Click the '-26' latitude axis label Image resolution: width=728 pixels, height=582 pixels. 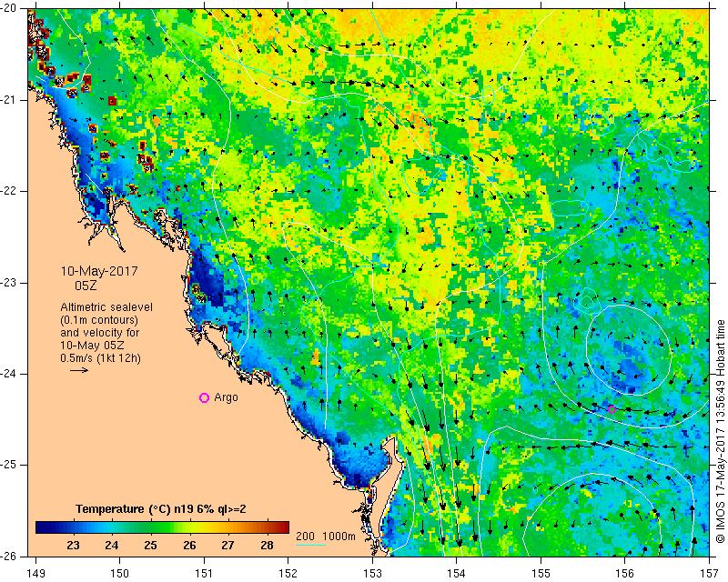click(9, 556)
